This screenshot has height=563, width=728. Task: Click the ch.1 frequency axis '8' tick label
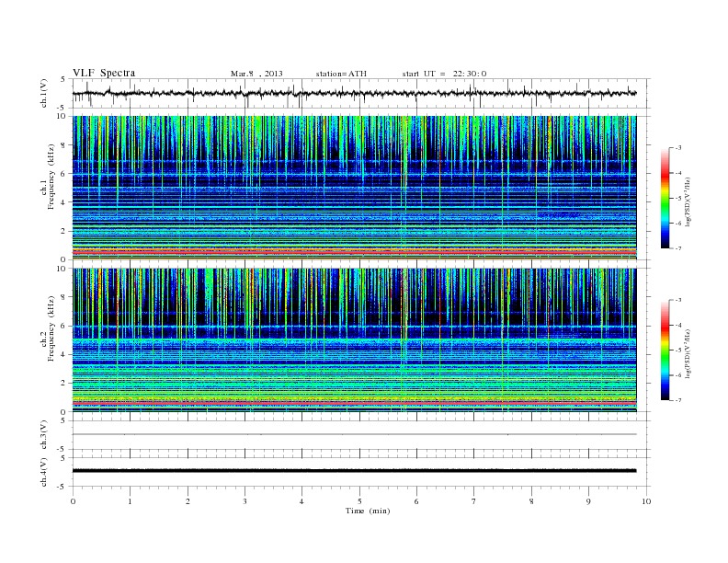point(63,145)
